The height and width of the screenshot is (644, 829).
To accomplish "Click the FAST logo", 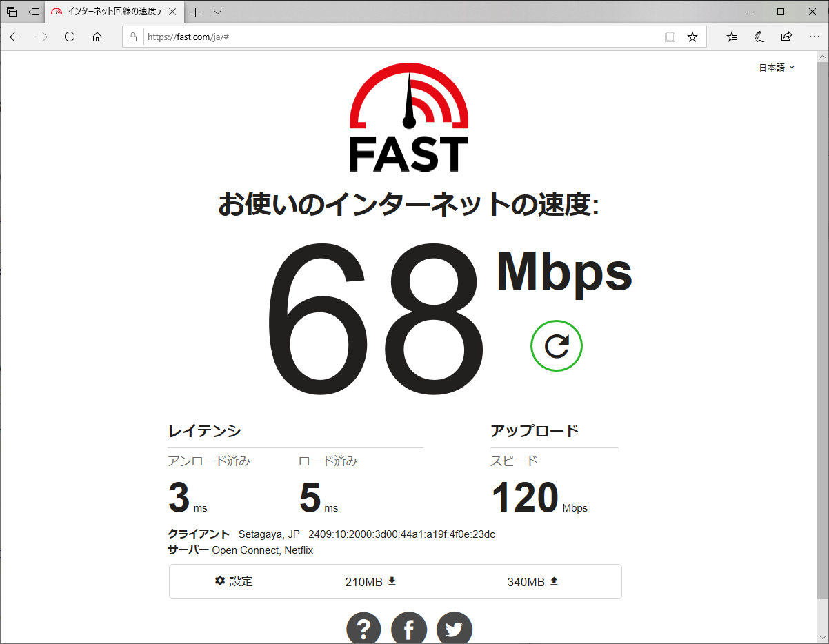I will point(409,117).
